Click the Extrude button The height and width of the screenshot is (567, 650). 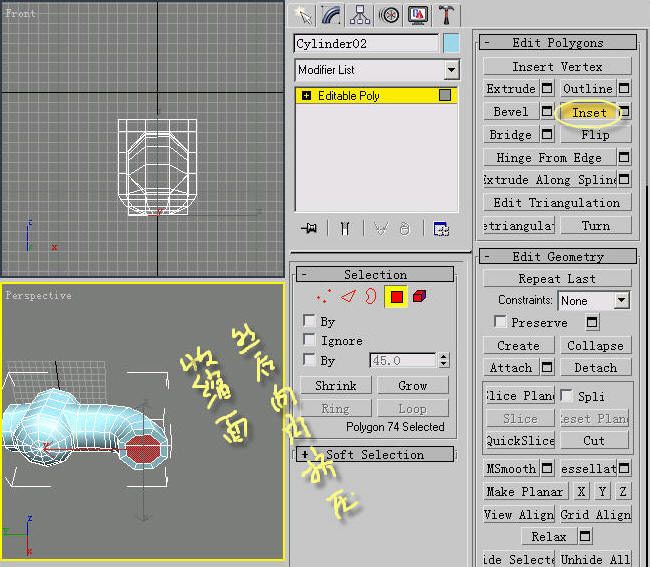(x=511, y=88)
